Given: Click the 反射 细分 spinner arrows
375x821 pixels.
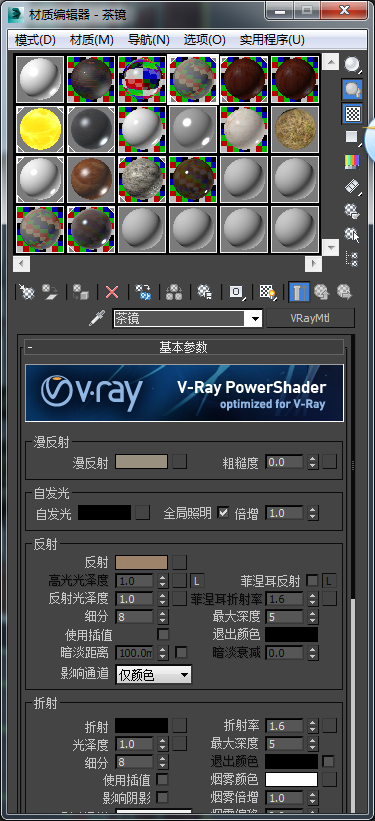Looking at the screenshot, I should (x=163, y=616).
